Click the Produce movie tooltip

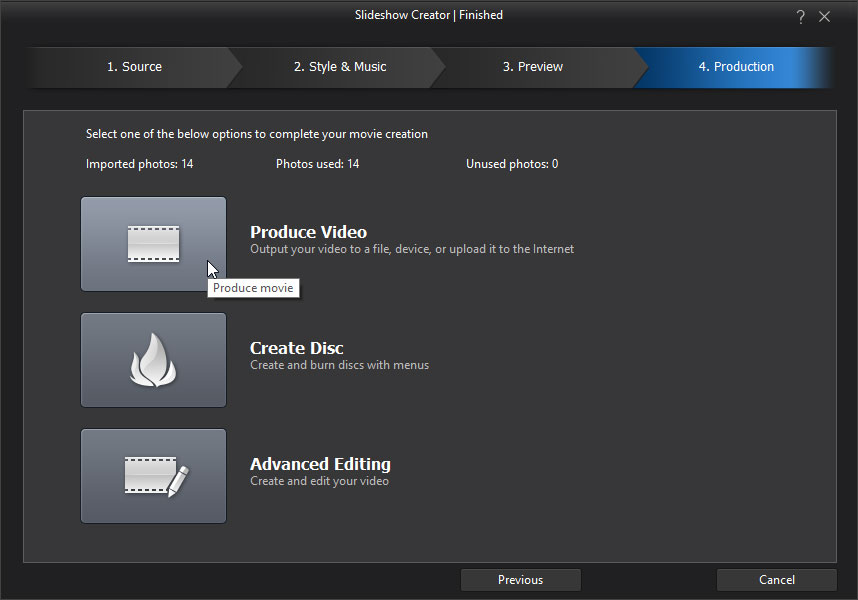click(x=253, y=288)
